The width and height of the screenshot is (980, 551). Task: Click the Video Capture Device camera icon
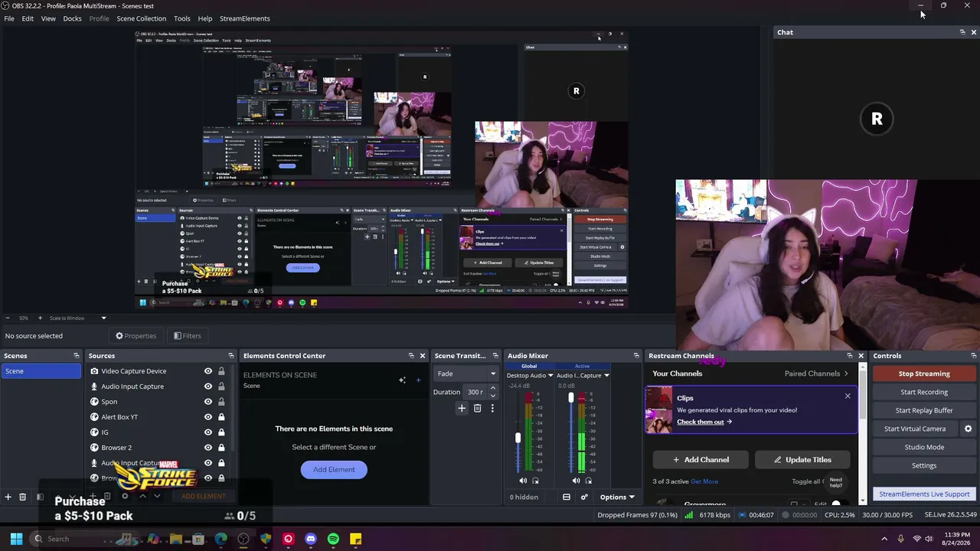94,371
